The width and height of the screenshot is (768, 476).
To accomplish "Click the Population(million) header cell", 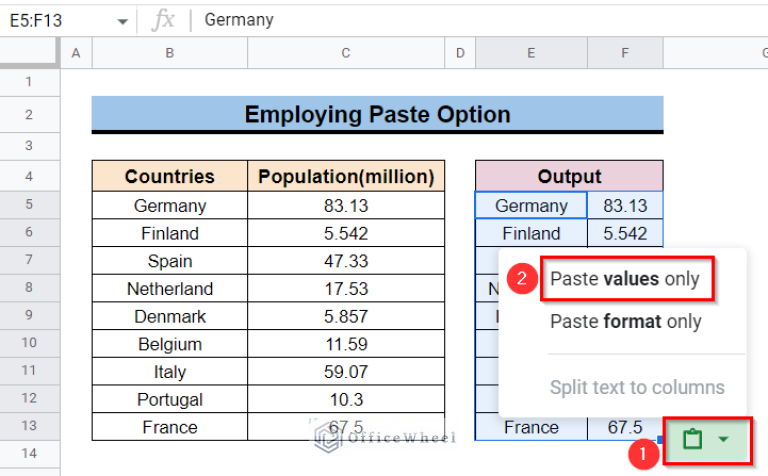I will [x=345, y=177].
